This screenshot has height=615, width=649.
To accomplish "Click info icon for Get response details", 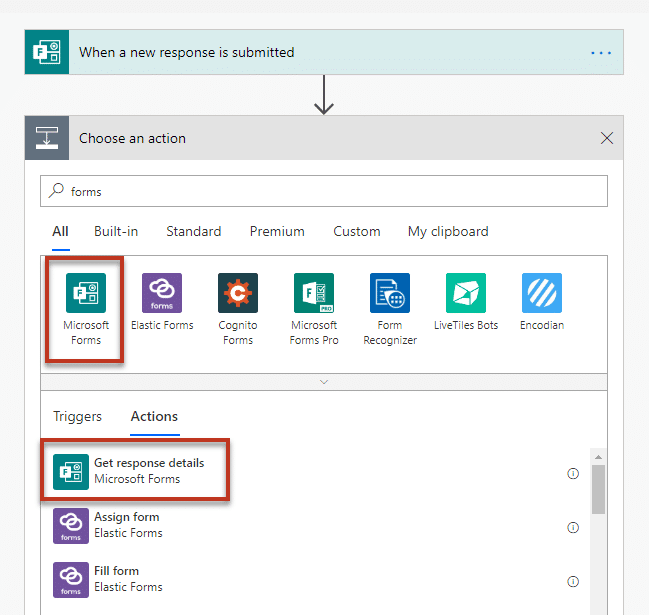I will point(573,474).
